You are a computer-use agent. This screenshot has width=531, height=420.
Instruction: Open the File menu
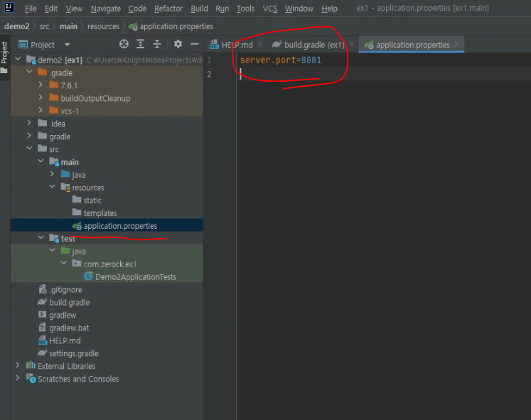pos(31,9)
